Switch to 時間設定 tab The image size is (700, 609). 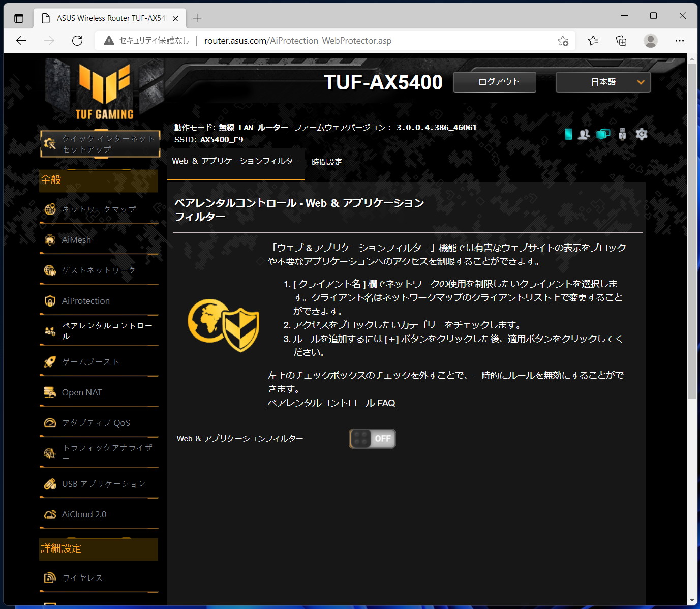(x=327, y=162)
